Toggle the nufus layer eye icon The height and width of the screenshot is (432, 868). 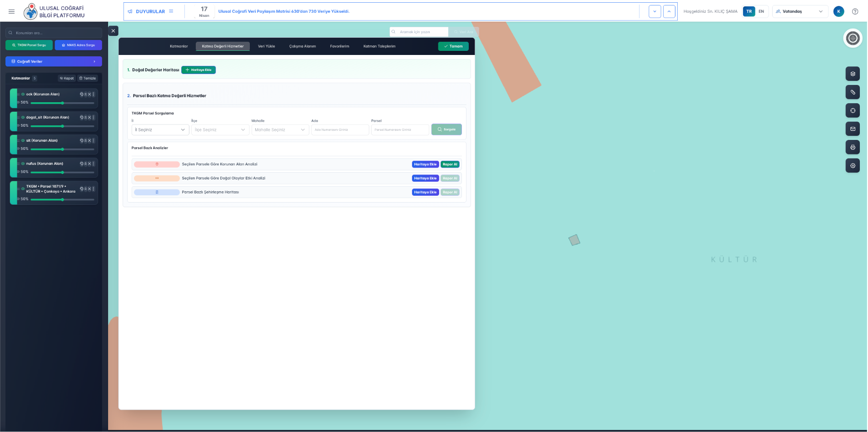pos(23,164)
